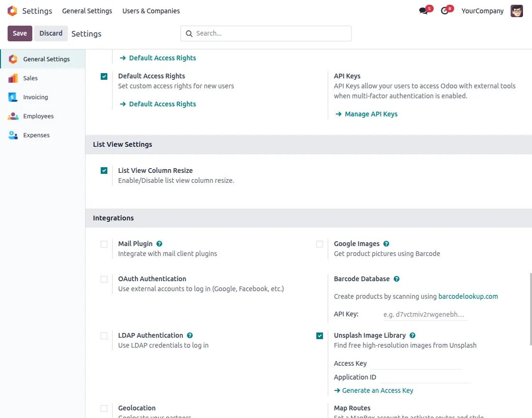Image resolution: width=532 pixels, height=418 pixels.
Task: Click the Save button
Action: (x=19, y=33)
